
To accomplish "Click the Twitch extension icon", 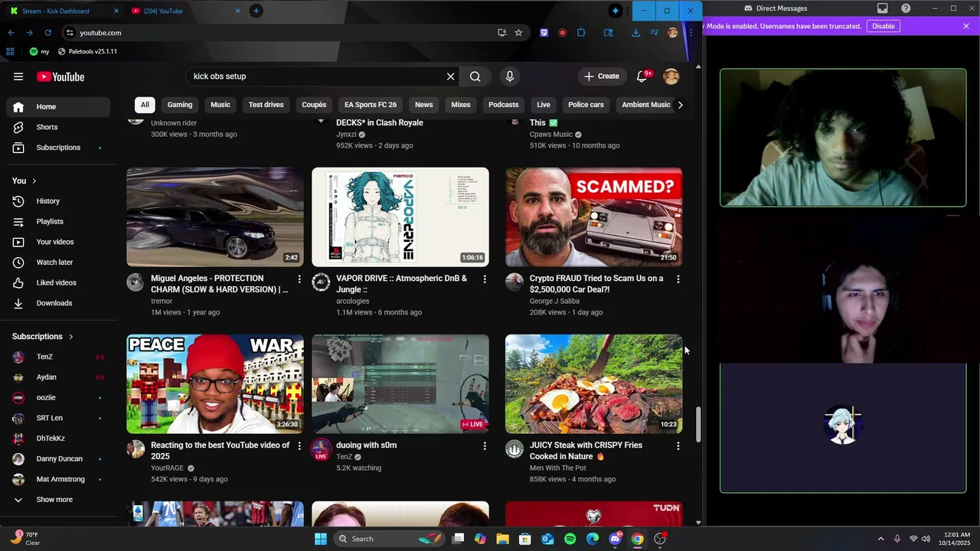I will 544,33.
